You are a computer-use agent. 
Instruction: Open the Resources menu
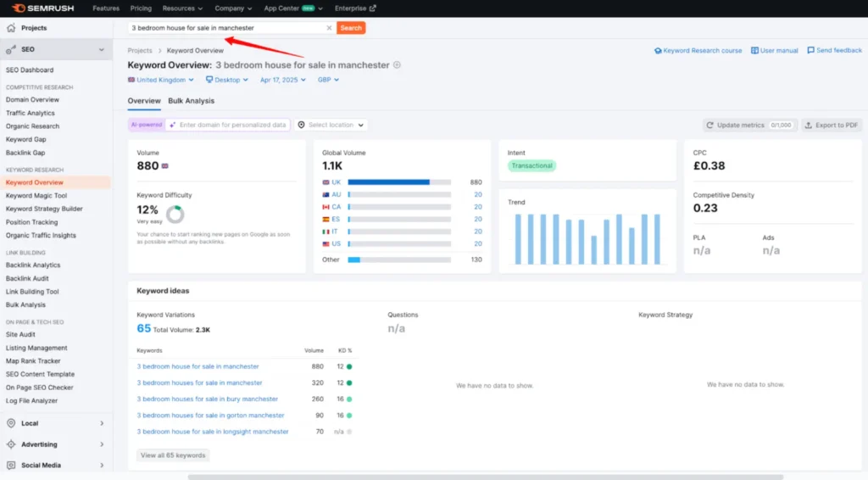tap(182, 8)
